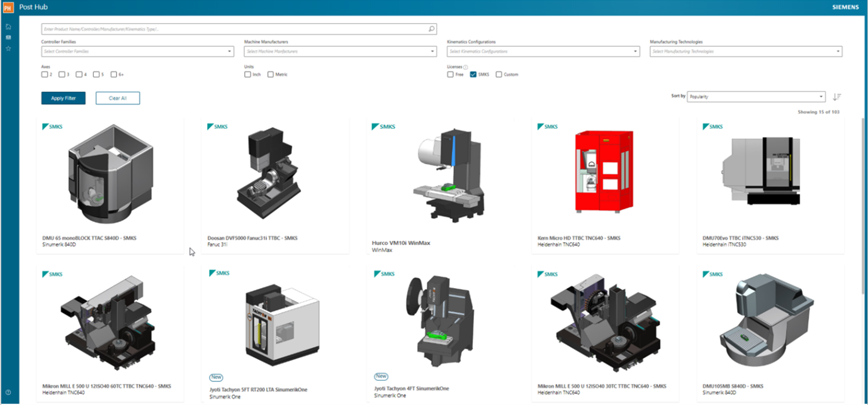Viewport: 868px width, 405px height.
Task: Click SMKS badge on DMU105MB card
Action: 713,274
